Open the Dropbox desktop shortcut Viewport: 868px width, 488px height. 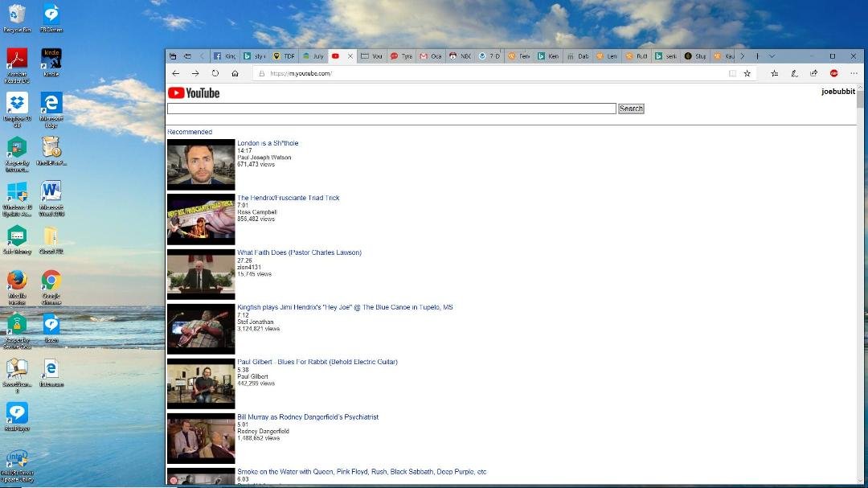(x=17, y=109)
